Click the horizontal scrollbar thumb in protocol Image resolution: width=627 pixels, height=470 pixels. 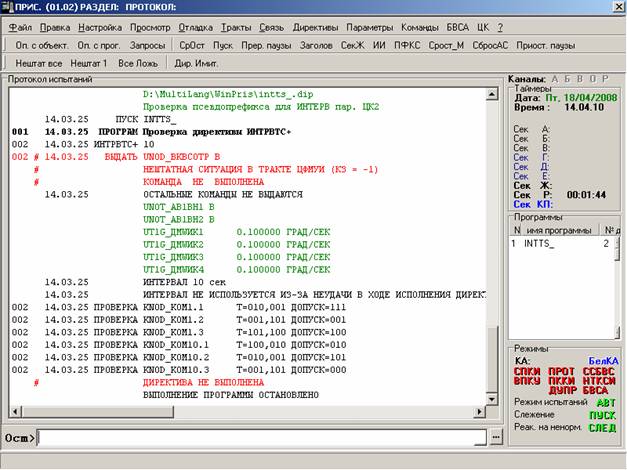tap(98, 412)
